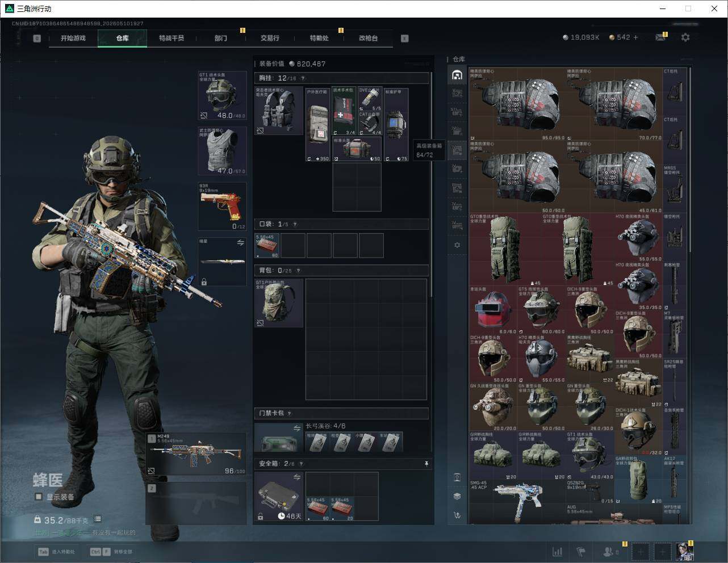The height and width of the screenshot is (563, 728).
Task: Select the equipped GT1 backpack slot
Action: pyautogui.click(x=279, y=302)
